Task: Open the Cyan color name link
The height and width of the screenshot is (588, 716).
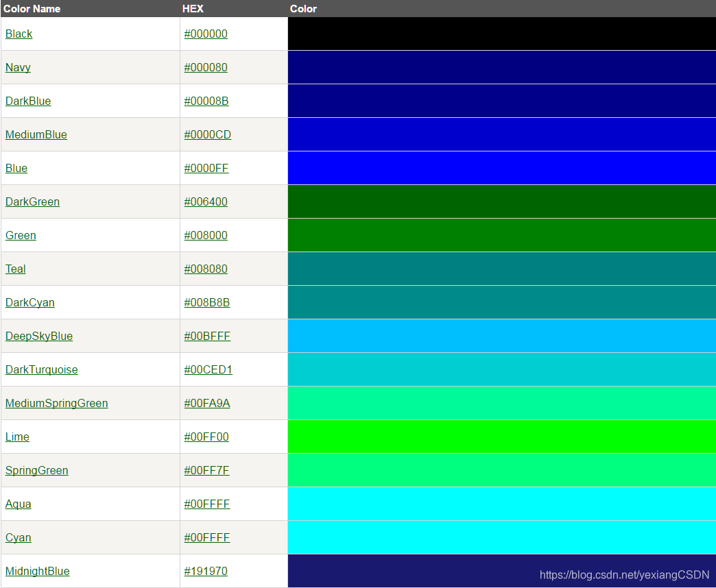Action: [x=19, y=537]
